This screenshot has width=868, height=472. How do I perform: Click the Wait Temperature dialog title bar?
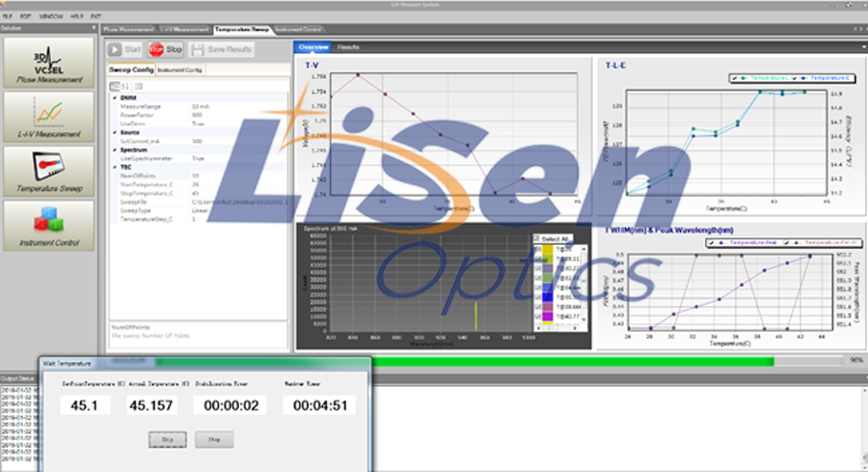coord(205,364)
